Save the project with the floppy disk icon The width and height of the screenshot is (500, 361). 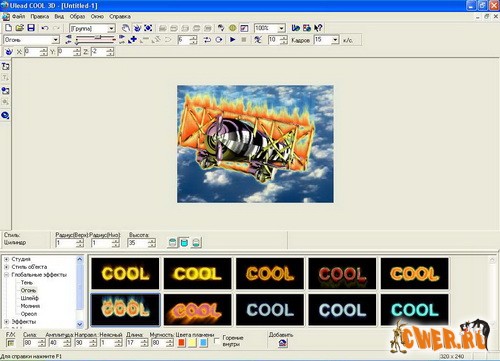pyautogui.click(x=31, y=28)
